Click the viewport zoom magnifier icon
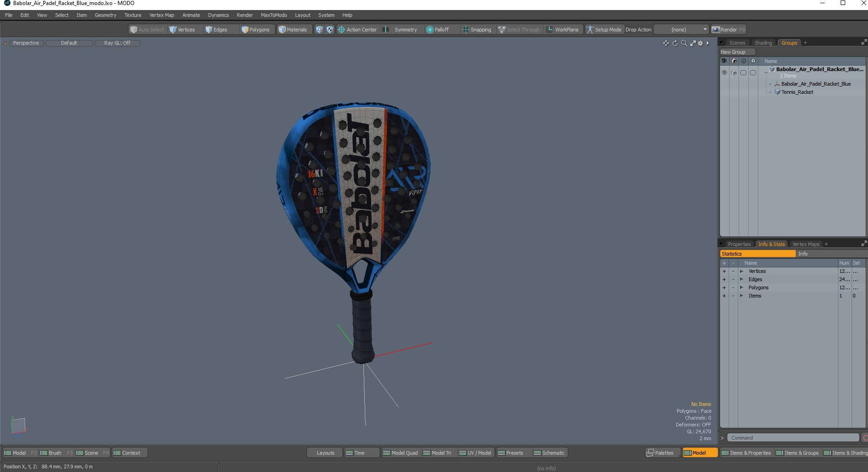This screenshot has width=868, height=472. (684, 43)
